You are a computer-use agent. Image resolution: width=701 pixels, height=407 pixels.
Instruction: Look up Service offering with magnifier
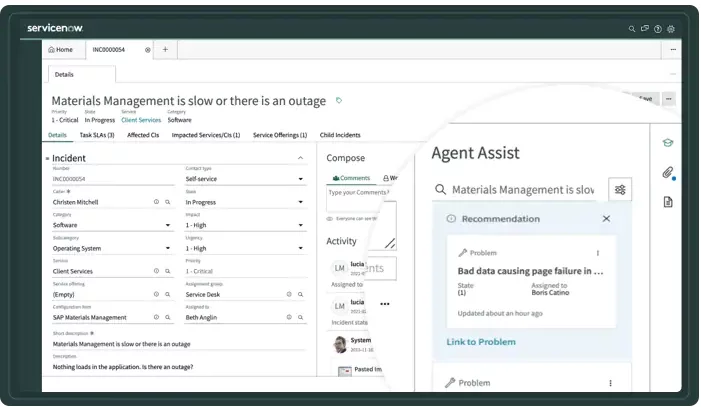[168, 294]
